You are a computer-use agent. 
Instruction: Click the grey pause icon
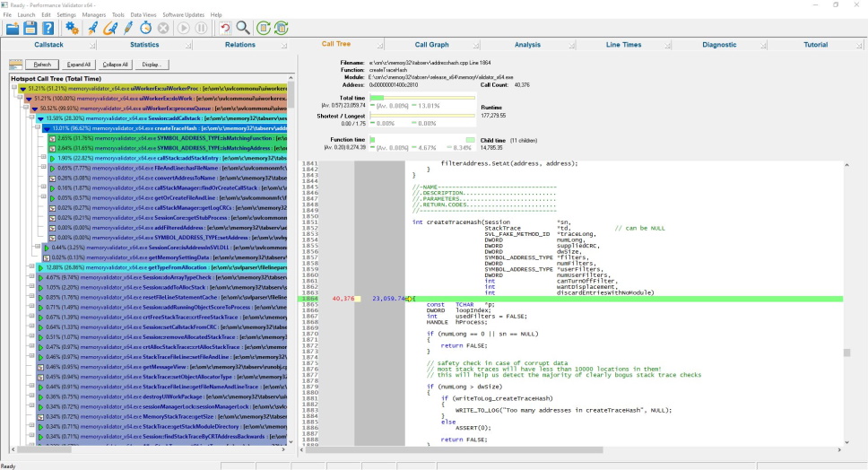[x=202, y=28]
